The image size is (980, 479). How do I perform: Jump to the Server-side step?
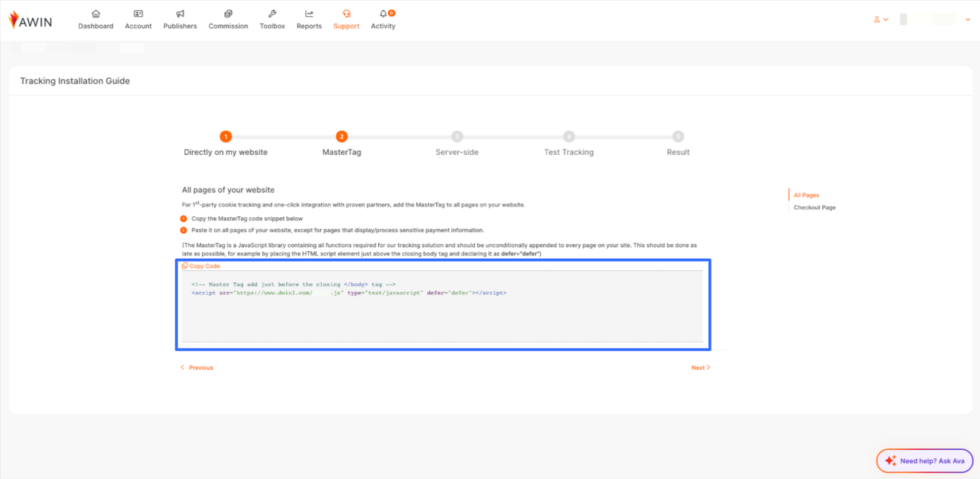[457, 137]
